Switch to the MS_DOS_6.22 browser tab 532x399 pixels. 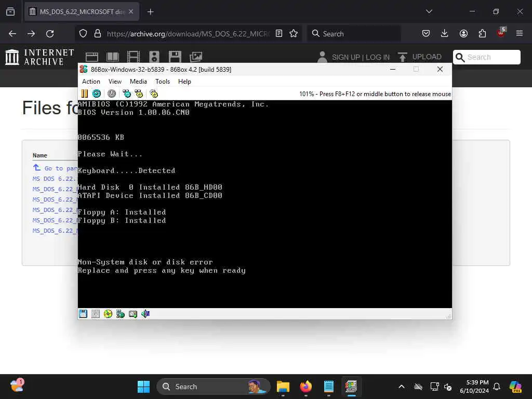[x=82, y=12]
